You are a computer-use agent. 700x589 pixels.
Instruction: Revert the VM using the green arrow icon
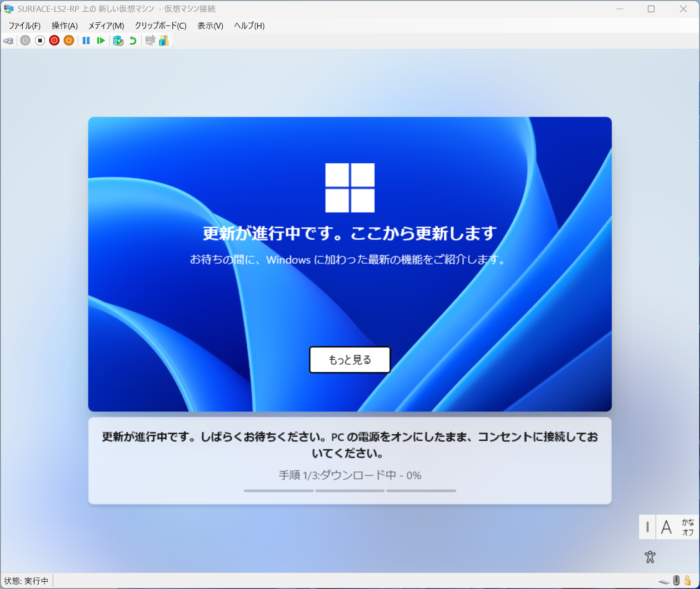132,40
